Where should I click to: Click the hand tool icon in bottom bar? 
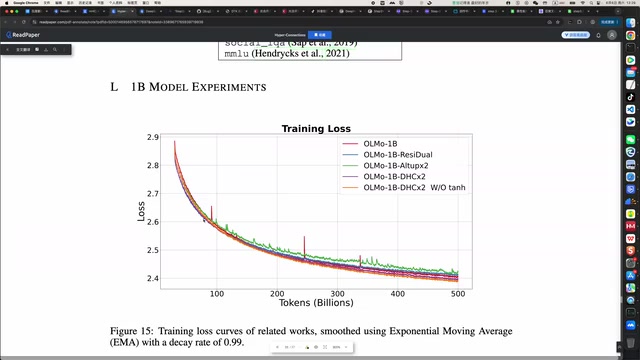[307, 347]
